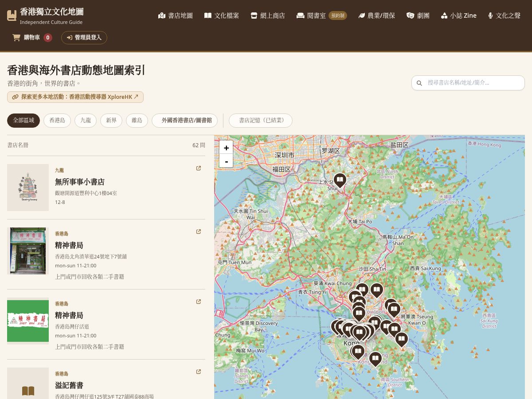This screenshot has width=532, height=399.
Task: Click the green 精神書局 logo thumbnail
Action: 28,321
